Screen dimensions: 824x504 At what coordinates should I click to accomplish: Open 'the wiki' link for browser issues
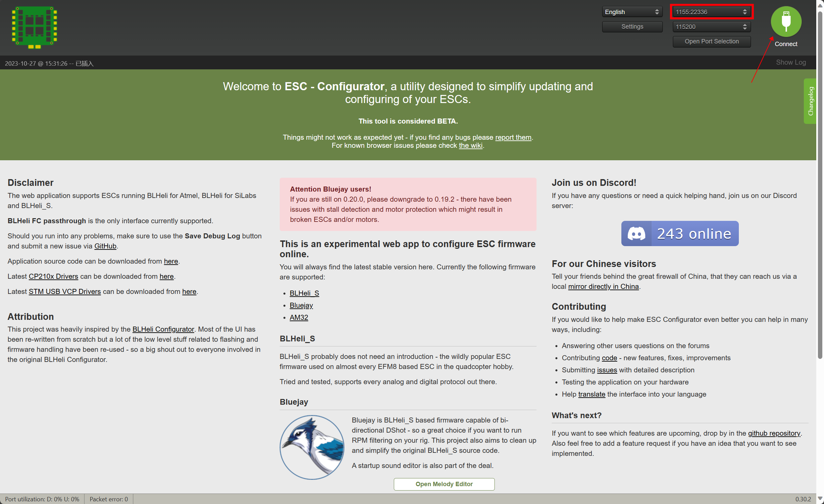pos(470,145)
